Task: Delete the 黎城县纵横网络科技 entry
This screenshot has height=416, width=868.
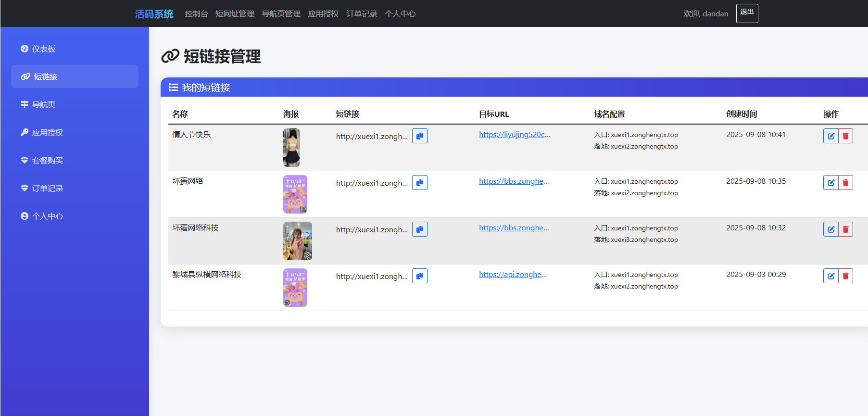Action: point(845,276)
